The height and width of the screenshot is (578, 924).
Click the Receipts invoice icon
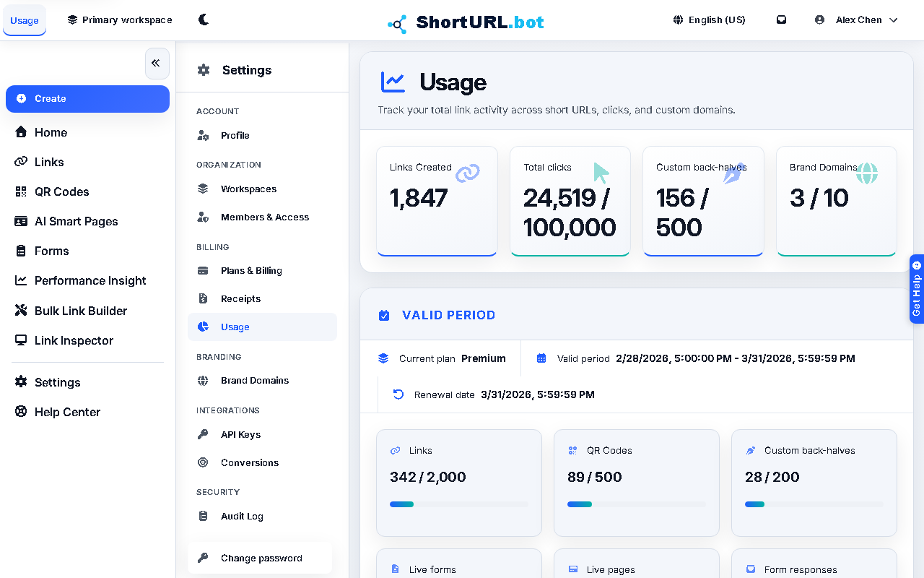point(204,299)
